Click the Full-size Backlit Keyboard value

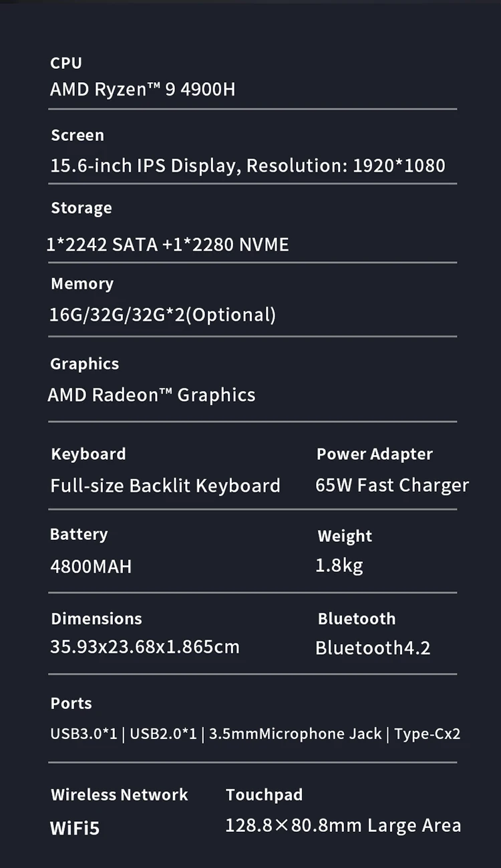tap(165, 485)
